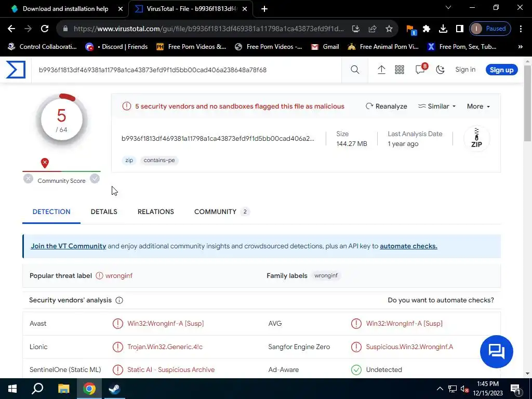Open the Discord | Friends bookmark
The image size is (532, 399).
pyautogui.click(x=116, y=47)
